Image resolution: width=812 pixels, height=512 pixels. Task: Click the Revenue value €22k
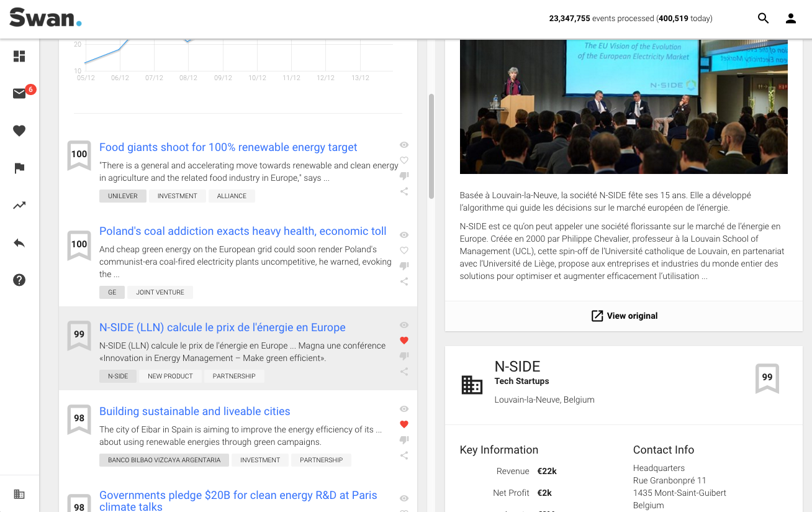click(x=547, y=471)
